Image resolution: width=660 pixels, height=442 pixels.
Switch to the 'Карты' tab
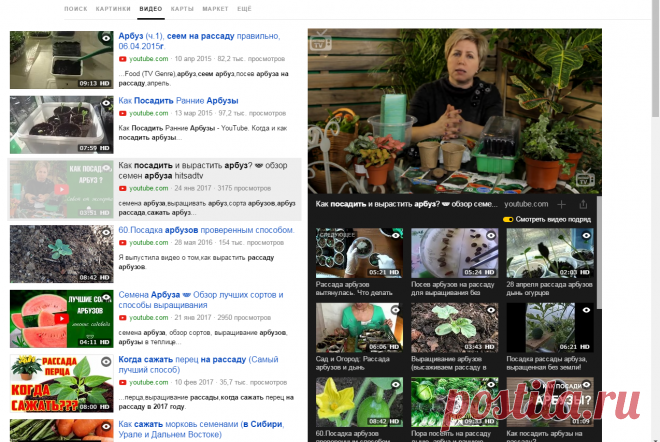[182, 9]
